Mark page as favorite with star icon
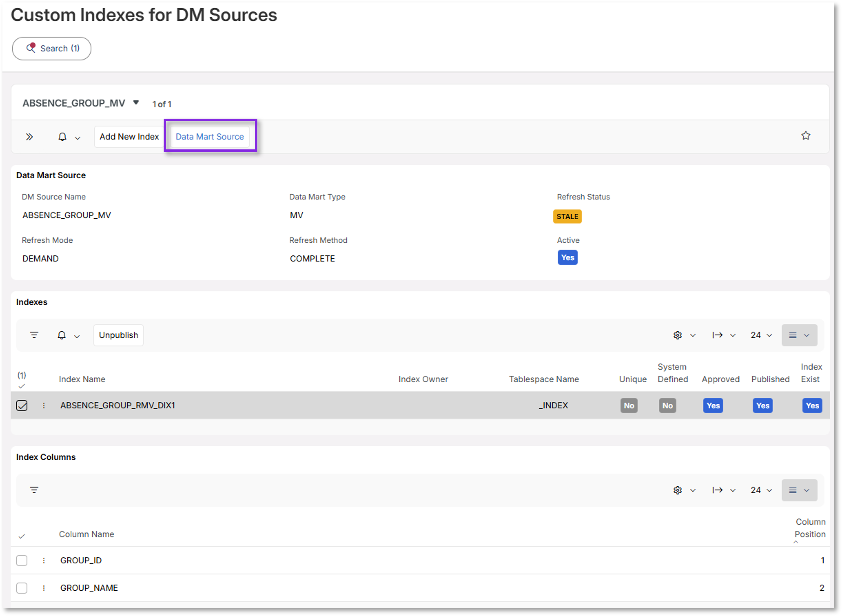Viewport: 842px width, 616px height. pyautogui.click(x=805, y=136)
